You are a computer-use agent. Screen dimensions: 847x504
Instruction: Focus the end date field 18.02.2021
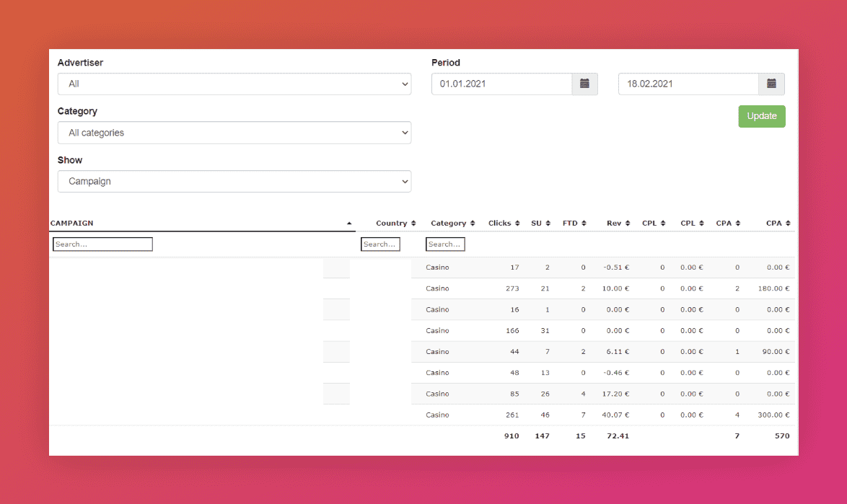[x=689, y=84]
